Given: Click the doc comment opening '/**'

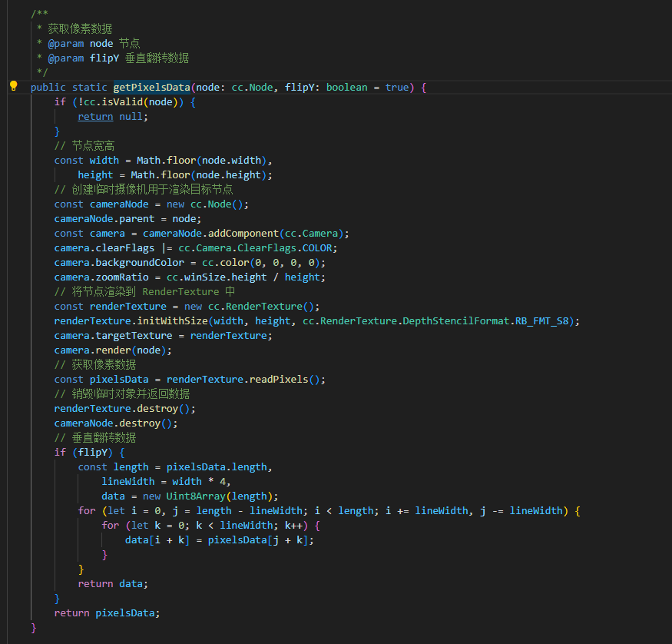Looking at the screenshot, I should coord(39,15).
